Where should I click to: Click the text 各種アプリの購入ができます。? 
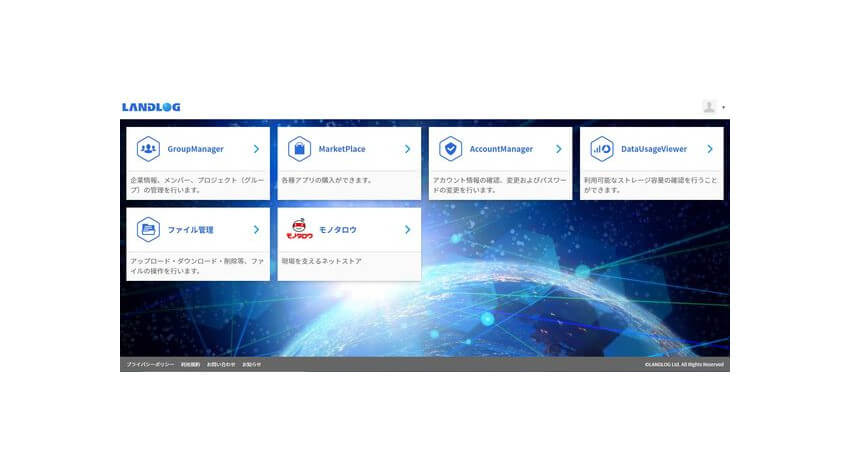pyautogui.click(x=327, y=180)
